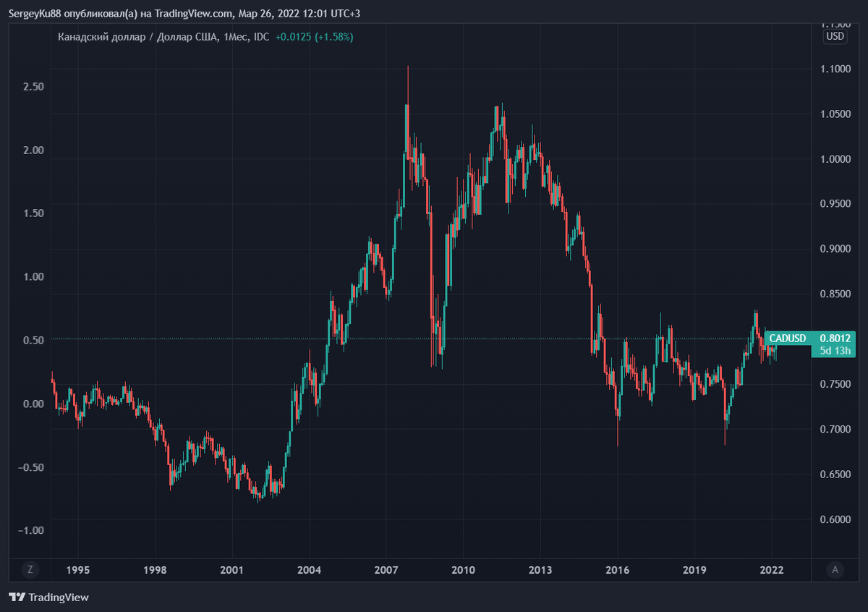Click the 2013 label on time axis
This screenshot has height=612, width=868.
[540, 569]
